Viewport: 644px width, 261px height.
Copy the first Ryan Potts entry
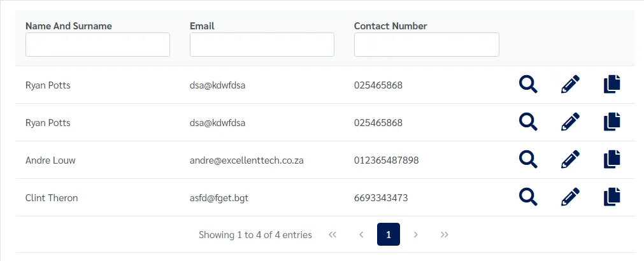click(612, 85)
